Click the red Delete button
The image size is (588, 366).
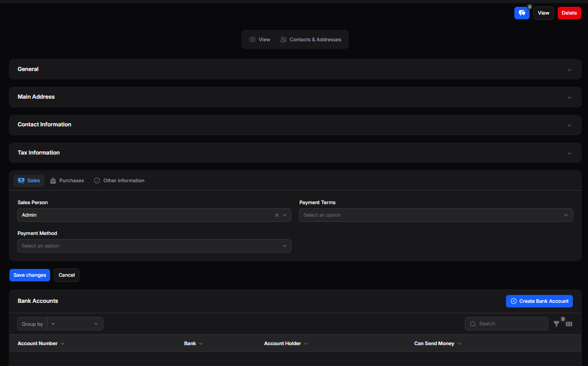569,13
